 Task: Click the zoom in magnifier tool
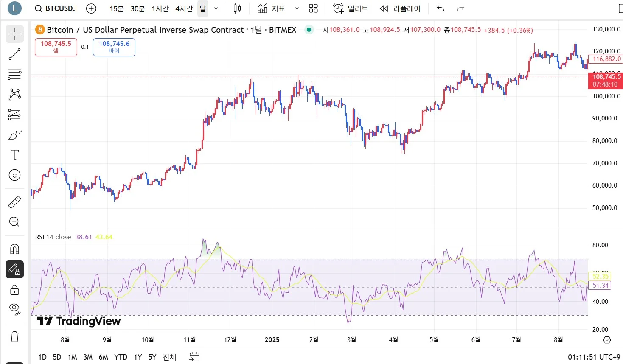14,222
